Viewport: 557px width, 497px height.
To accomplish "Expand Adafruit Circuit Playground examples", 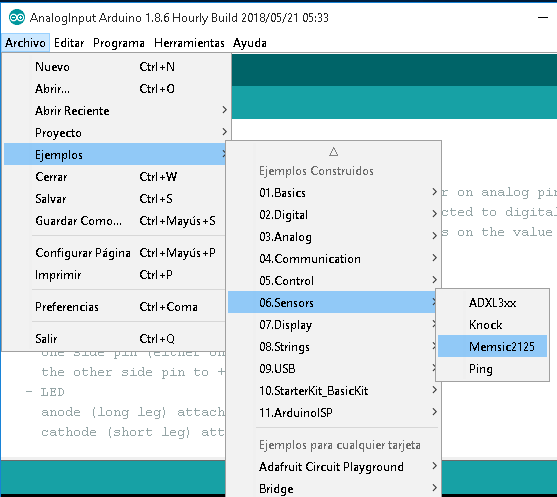I will coord(333,467).
